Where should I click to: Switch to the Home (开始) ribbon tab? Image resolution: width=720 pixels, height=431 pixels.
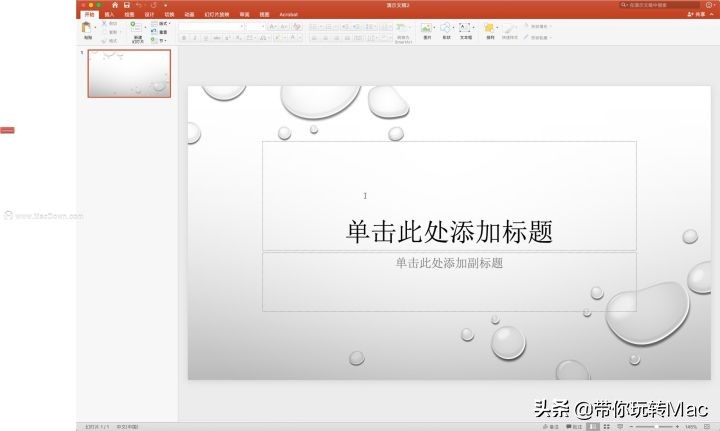(90, 14)
